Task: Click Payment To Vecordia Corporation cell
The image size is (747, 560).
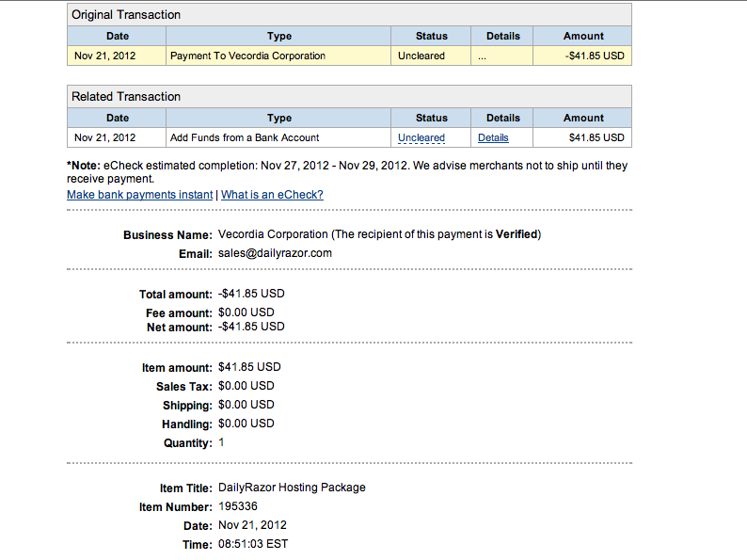Action: tap(278, 56)
